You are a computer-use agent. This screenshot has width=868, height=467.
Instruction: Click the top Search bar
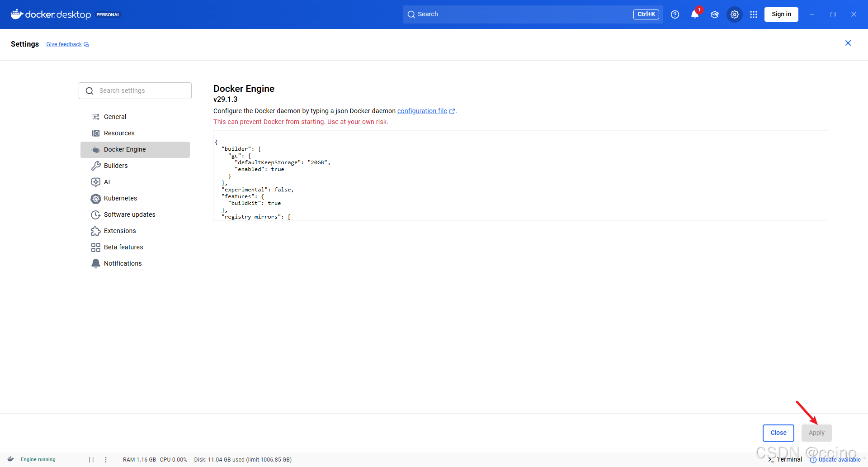click(533, 14)
